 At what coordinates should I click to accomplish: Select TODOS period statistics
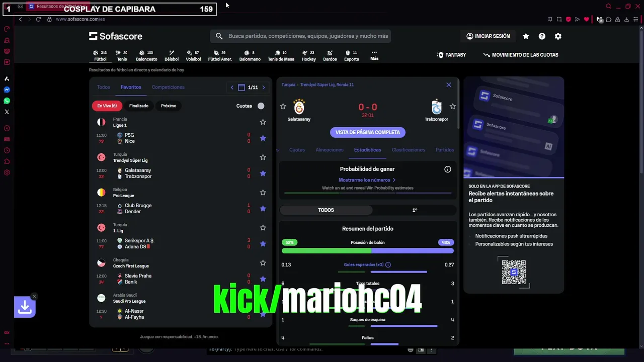[x=326, y=210]
